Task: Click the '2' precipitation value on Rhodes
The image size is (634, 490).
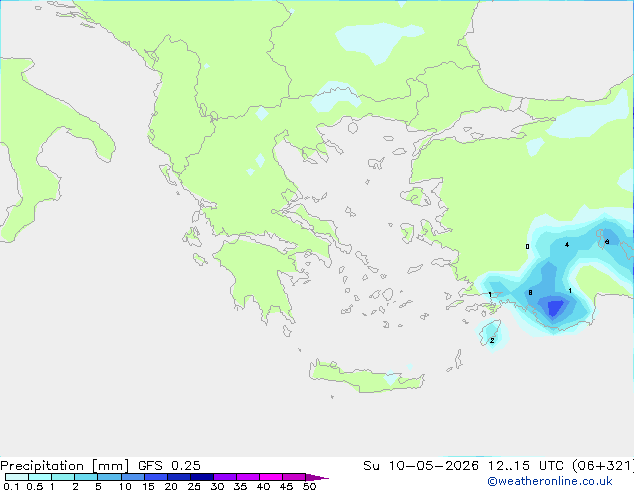Action: [492, 341]
